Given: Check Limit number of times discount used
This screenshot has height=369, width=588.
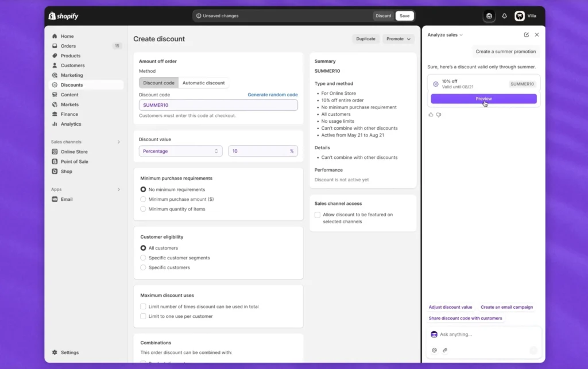Looking at the screenshot, I should [143, 306].
